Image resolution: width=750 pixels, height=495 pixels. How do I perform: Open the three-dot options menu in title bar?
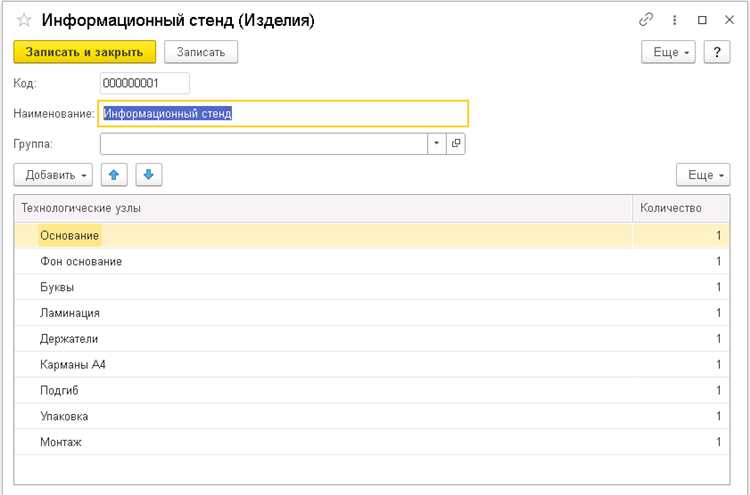[674, 20]
